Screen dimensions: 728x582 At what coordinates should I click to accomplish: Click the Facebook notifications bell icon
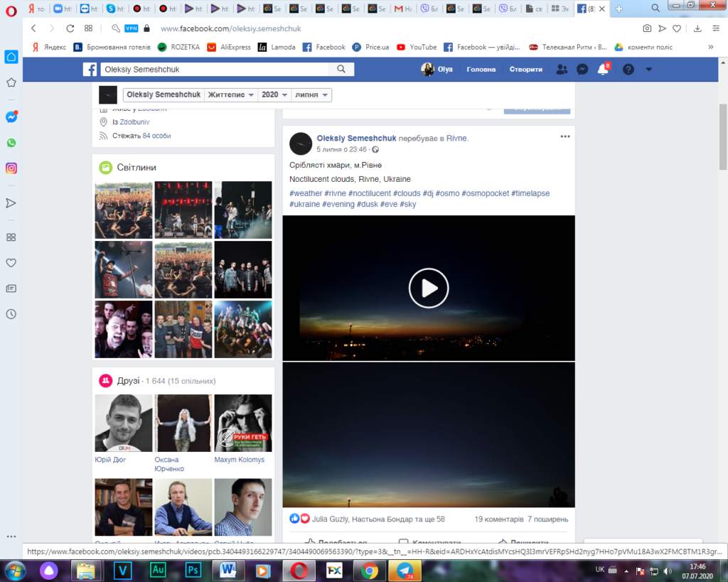603,70
